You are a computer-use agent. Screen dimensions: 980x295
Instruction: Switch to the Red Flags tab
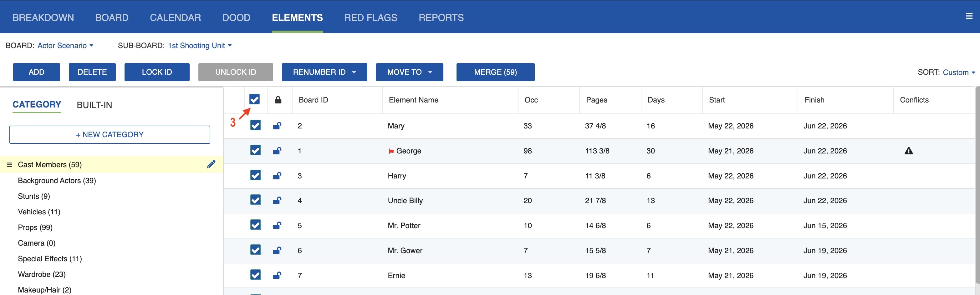(x=370, y=17)
